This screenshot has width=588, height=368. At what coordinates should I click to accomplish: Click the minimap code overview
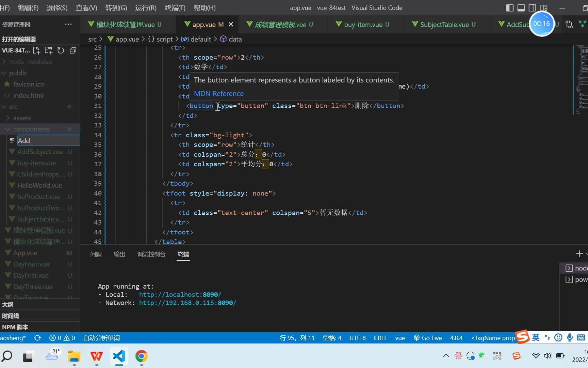click(x=581, y=80)
